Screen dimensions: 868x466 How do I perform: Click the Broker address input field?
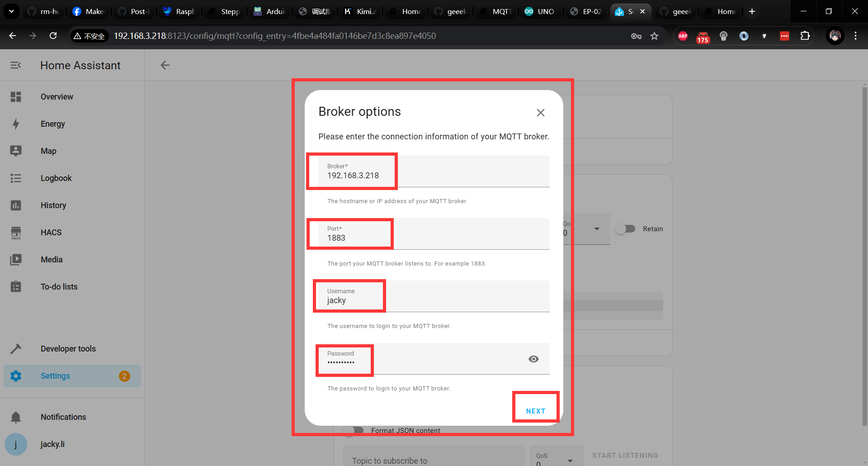point(434,171)
